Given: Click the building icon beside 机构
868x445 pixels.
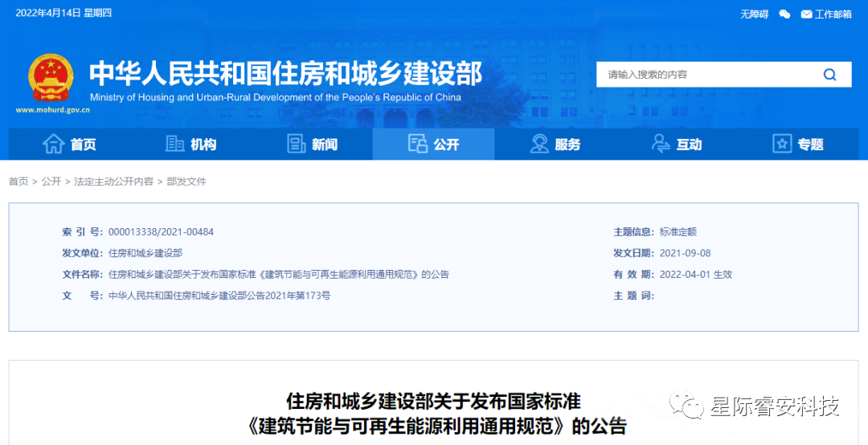Looking at the screenshot, I should [x=175, y=144].
